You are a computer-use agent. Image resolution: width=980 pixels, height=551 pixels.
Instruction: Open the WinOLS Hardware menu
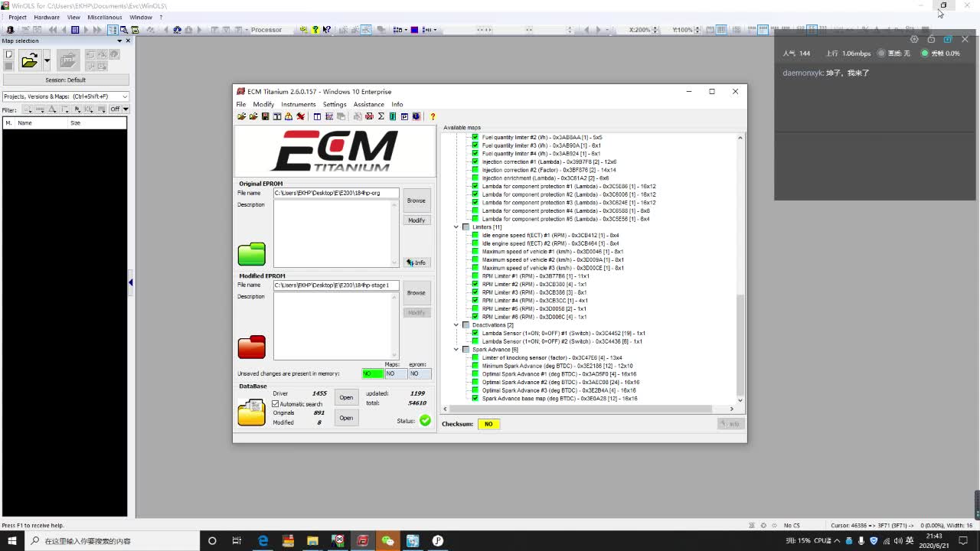click(47, 17)
